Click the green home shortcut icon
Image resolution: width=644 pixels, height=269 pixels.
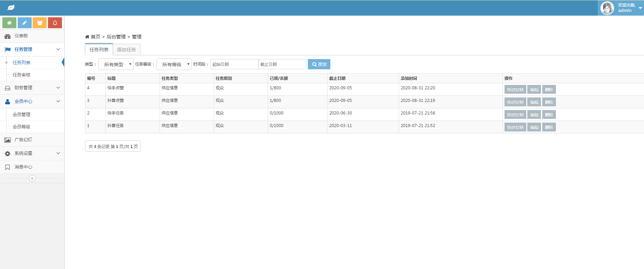tap(9, 23)
